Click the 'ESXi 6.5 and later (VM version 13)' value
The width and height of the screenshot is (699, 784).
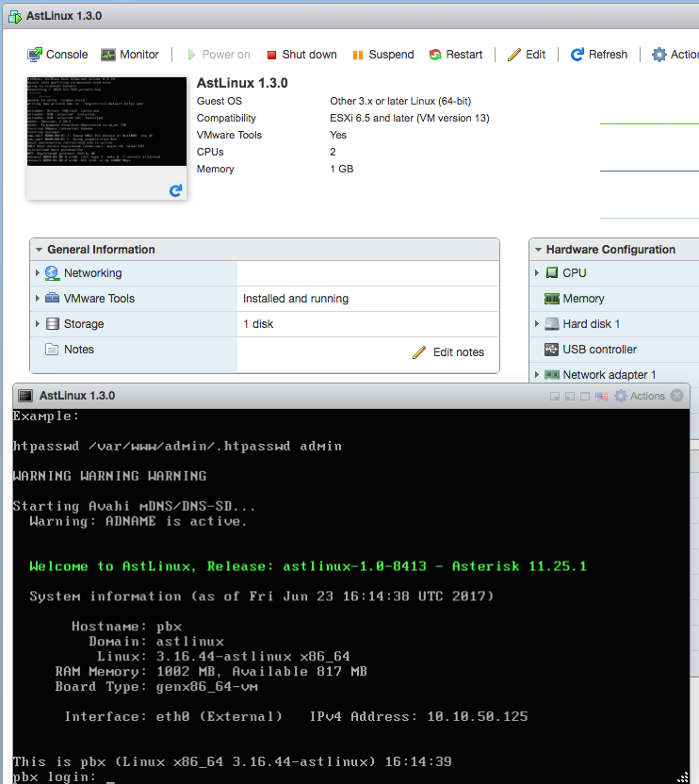pyautogui.click(x=410, y=118)
